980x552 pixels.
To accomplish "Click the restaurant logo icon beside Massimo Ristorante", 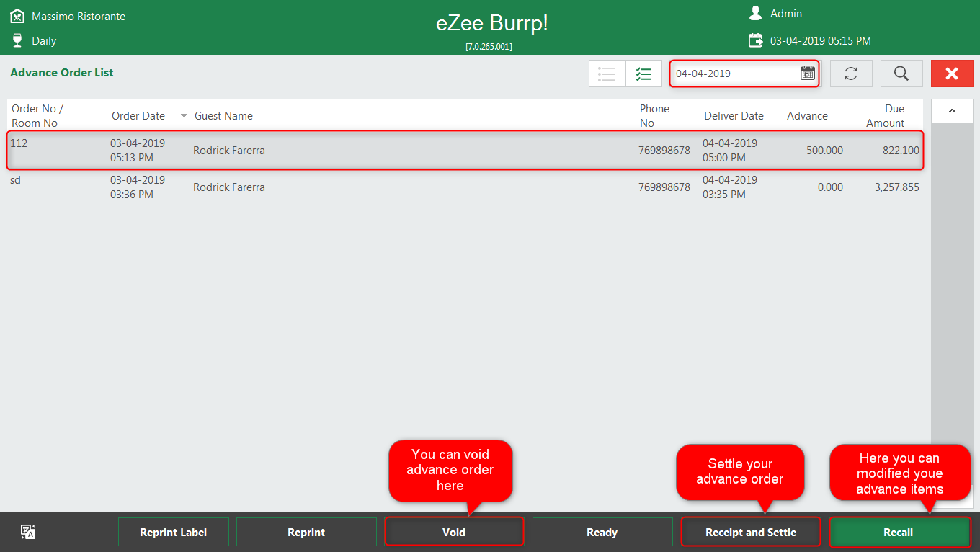I will 17,16.
